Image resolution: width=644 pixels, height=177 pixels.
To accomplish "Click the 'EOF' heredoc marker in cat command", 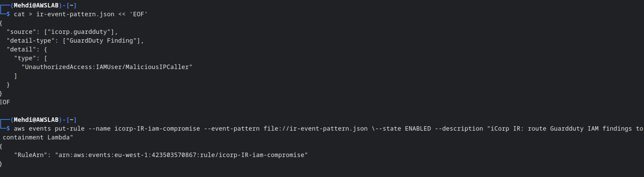I will [x=138, y=14].
